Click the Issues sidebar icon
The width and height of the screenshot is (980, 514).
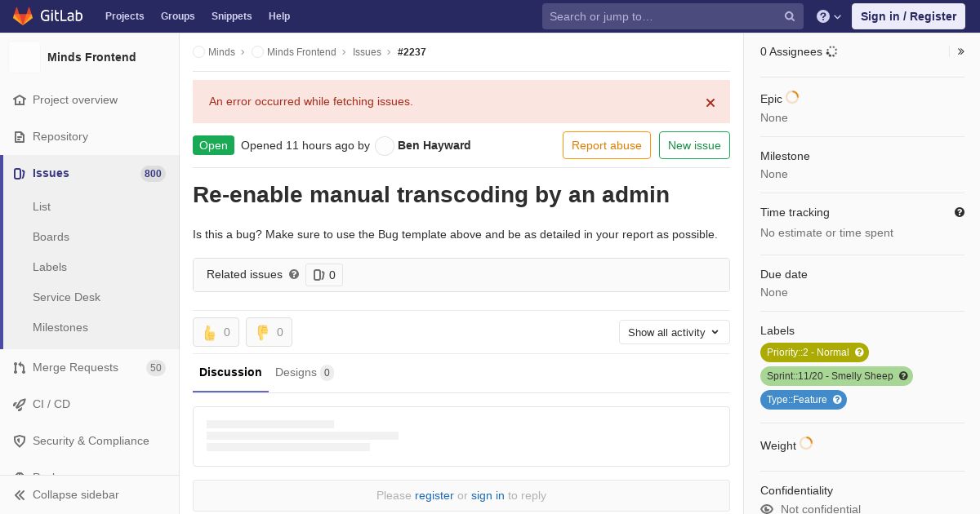[x=20, y=173]
